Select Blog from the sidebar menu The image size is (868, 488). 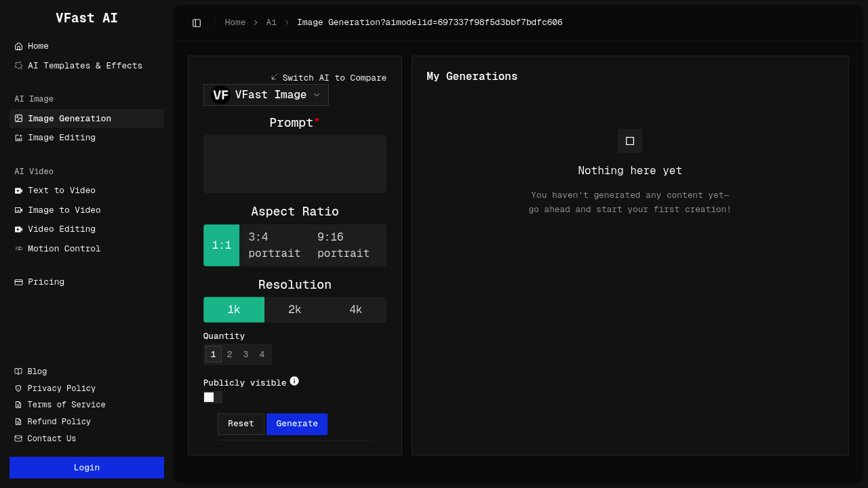tap(37, 371)
